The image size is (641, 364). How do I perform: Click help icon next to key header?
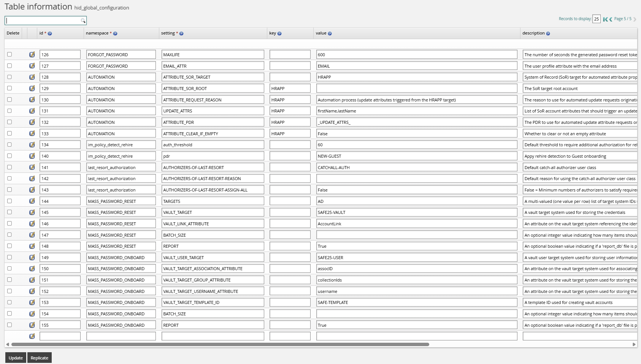point(279,33)
